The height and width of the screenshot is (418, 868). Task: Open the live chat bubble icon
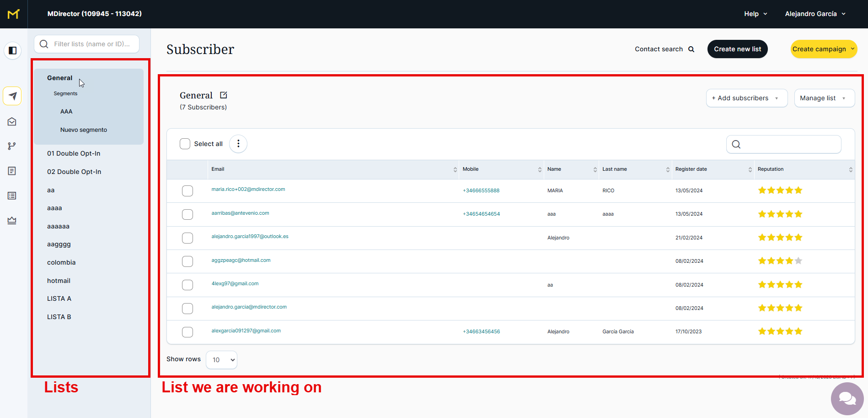[x=847, y=399]
